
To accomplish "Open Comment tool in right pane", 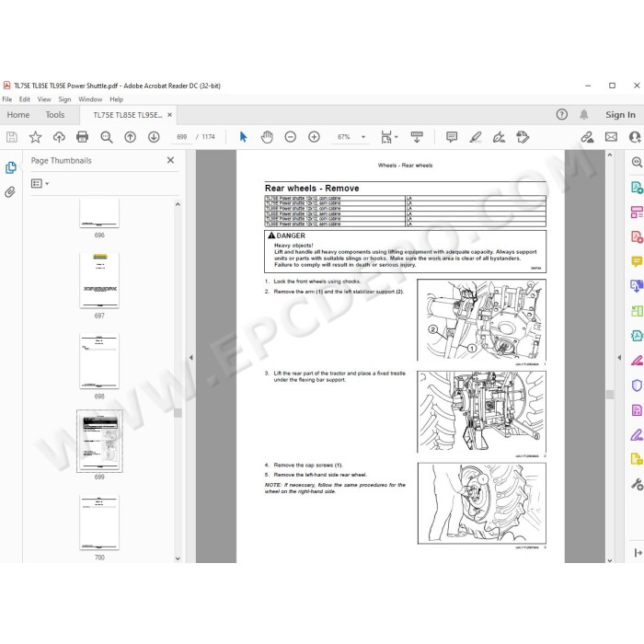I will point(637,261).
